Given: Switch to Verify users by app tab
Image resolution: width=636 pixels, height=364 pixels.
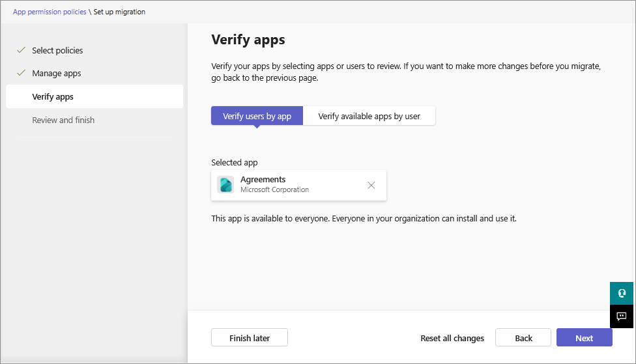Looking at the screenshot, I should click(257, 116).
